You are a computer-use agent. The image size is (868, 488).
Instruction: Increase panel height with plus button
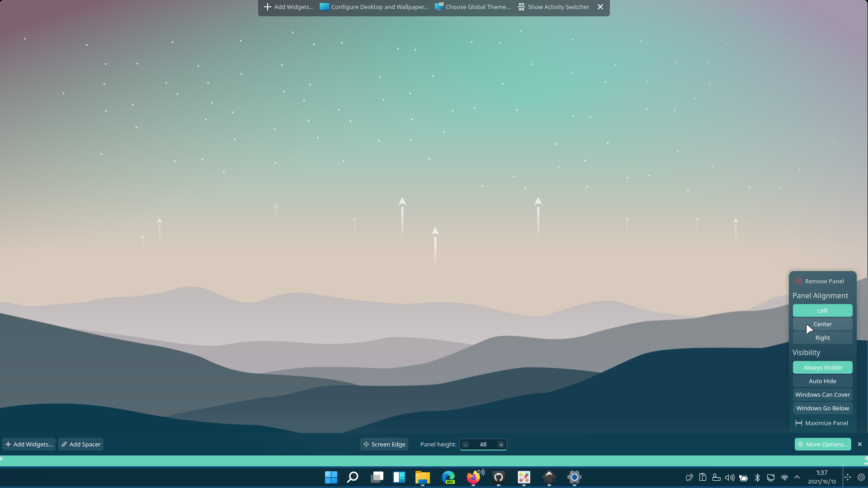coord(501,445)
